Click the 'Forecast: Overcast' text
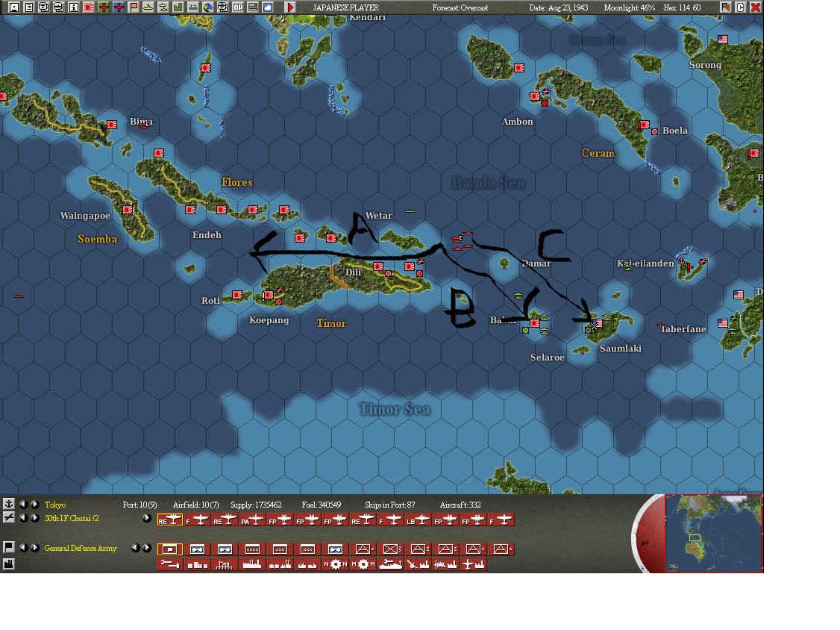840x630 pixels. (460, 7)
